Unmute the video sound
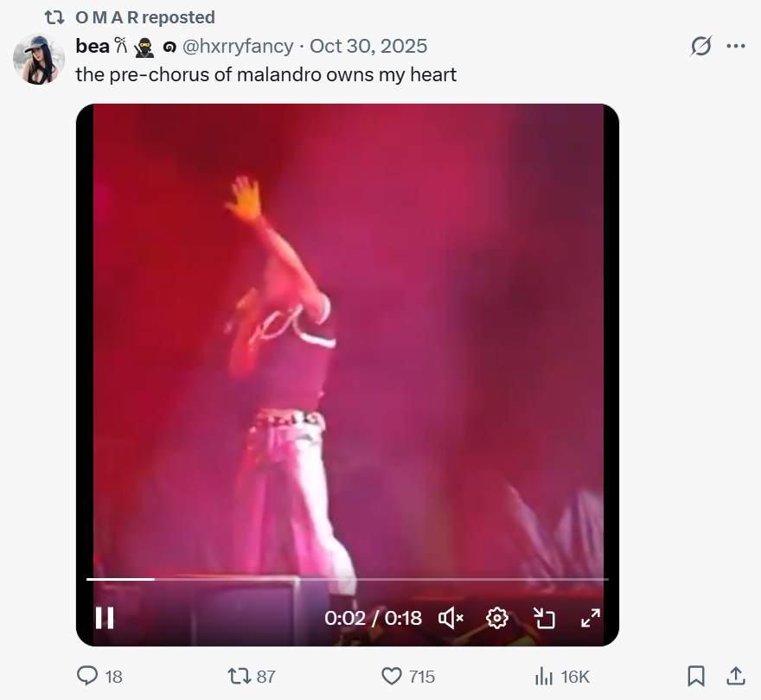Image resolution: width=761 pixels, height=700 pixels. pyautogui.click(x=451, y=618)
